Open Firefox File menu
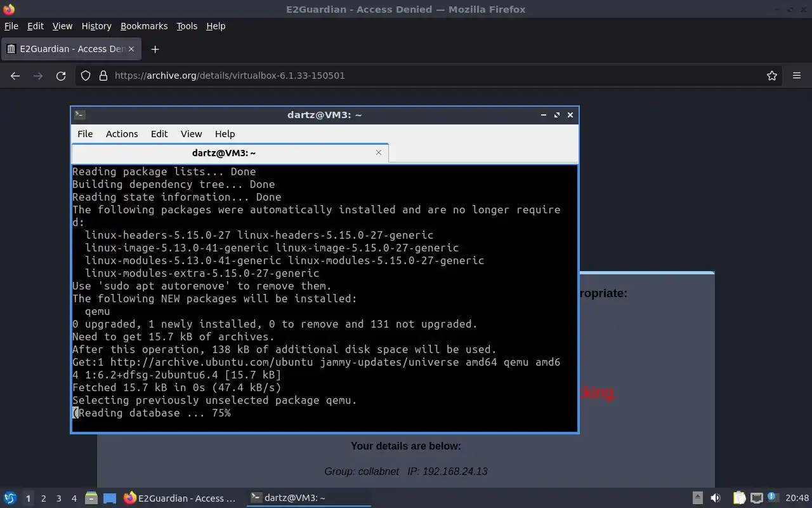Viewport: 812px width, 508px height. (11, 26)
